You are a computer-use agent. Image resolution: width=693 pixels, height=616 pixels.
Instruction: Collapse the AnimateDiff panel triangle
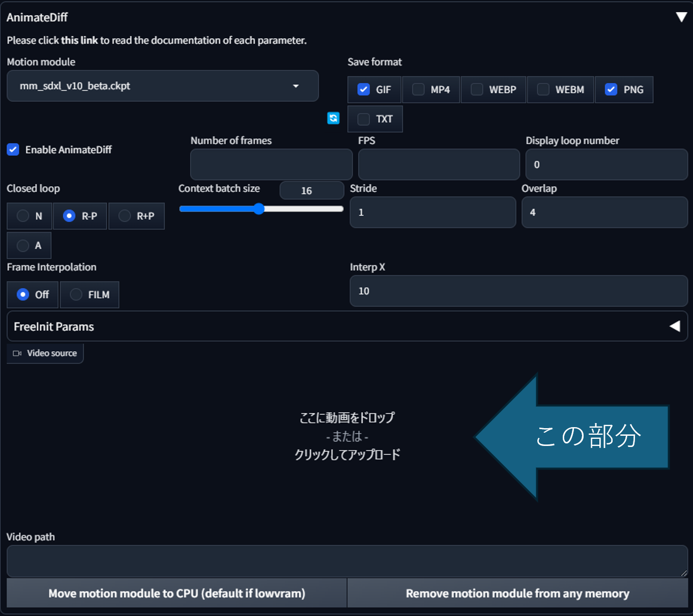[x=681, y=17]
